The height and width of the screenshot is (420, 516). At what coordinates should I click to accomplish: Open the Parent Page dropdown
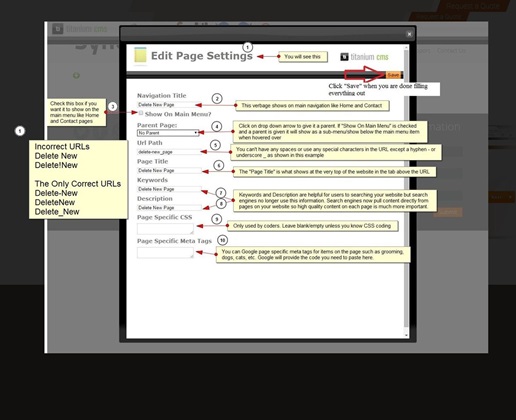(168, 133)
